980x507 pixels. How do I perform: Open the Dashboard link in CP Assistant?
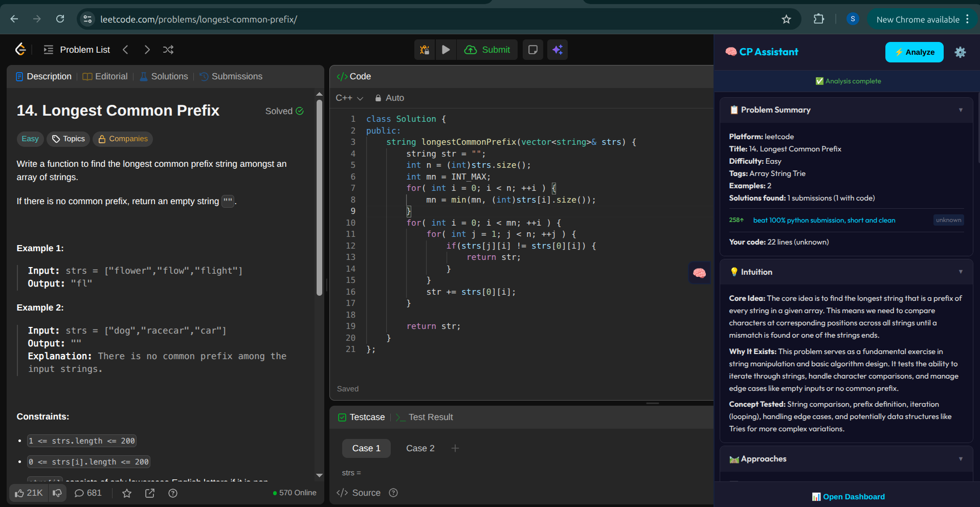848,497
